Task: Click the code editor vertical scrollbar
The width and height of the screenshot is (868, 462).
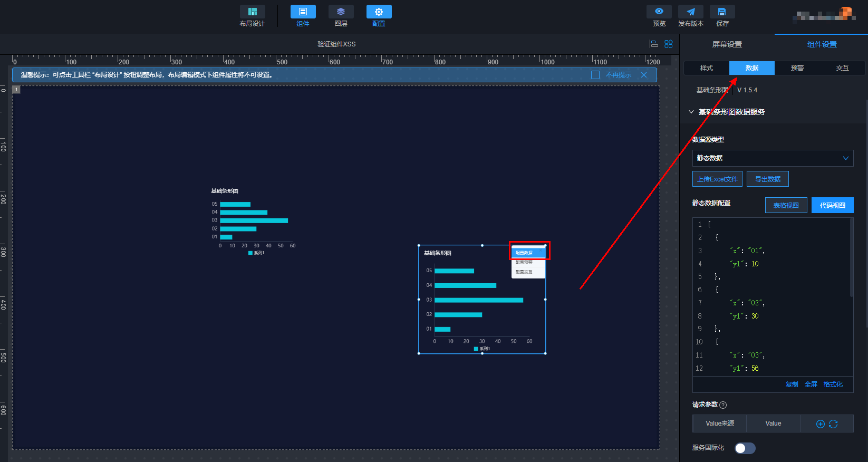Action: (x=852, y=257)
